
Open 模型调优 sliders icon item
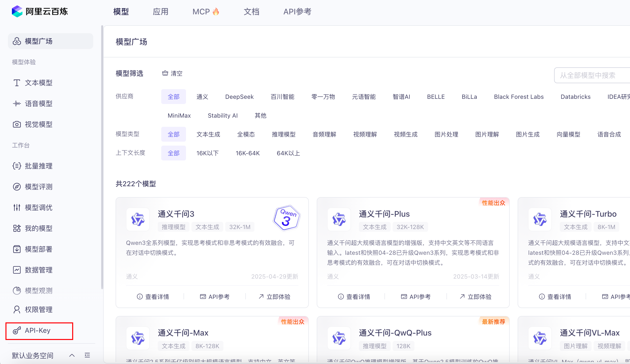[x=17, y=208]
